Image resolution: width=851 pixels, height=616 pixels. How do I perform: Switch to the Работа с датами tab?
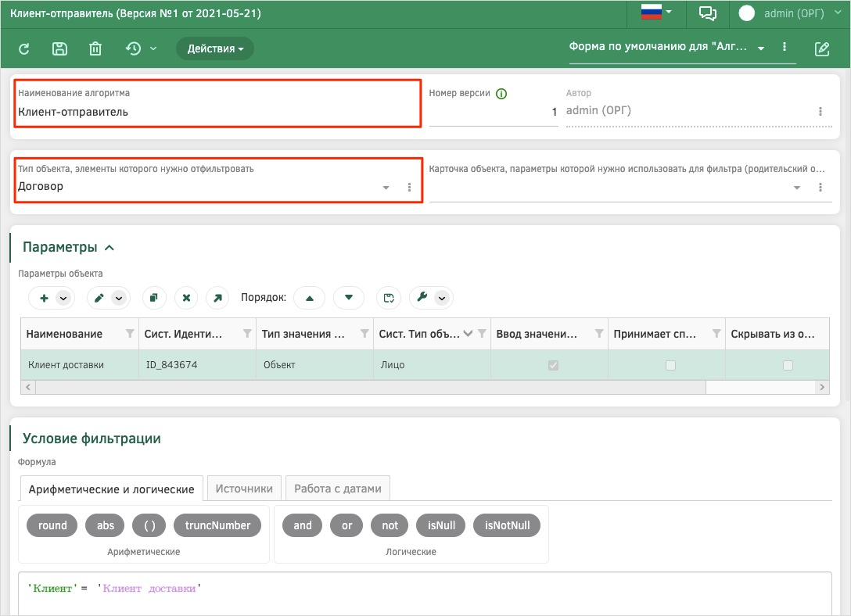pos(338,489)
